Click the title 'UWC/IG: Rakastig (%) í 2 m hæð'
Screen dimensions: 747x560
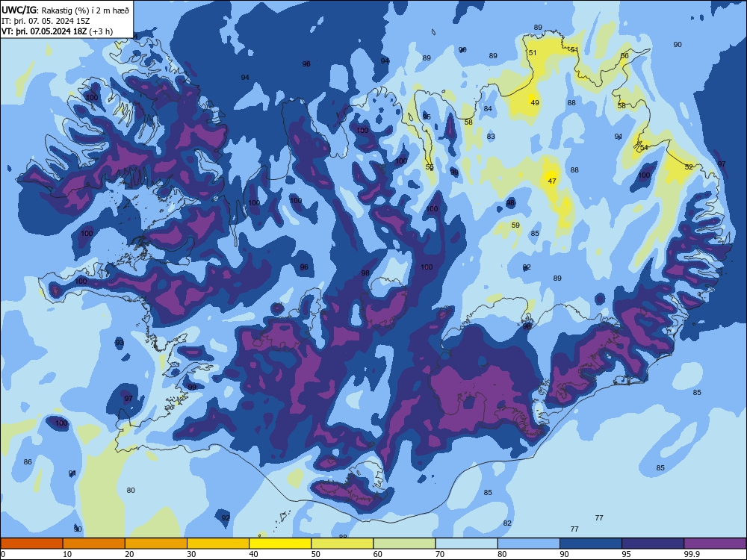pos(65,10)
